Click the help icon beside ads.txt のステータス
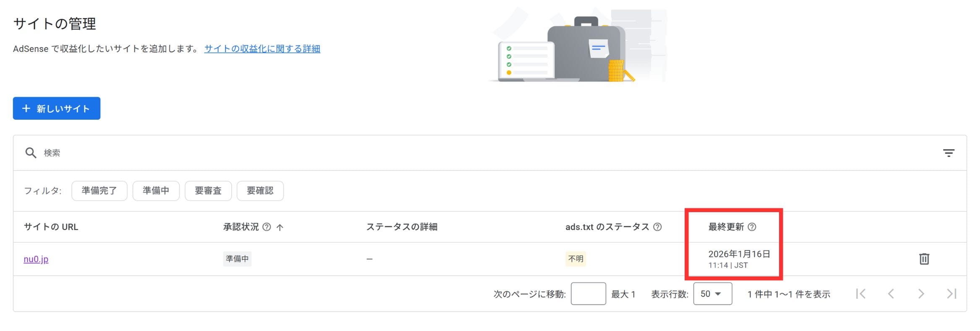The height and width of the screenshot is (331, 980). pos(657,227)
